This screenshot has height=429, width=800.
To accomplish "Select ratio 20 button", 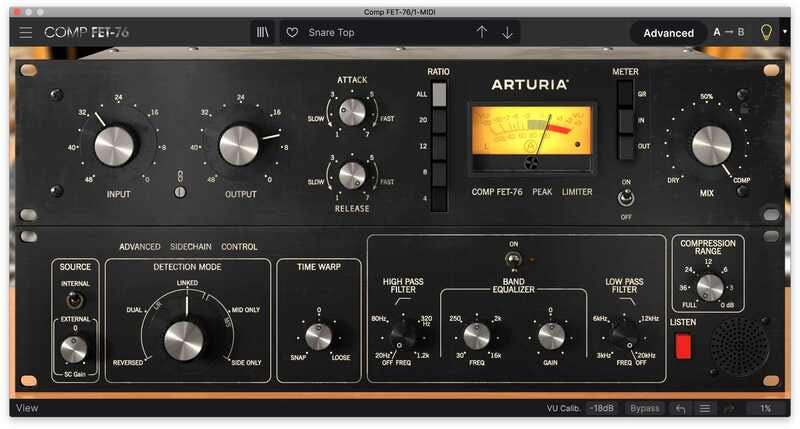I will pos(438,119).
